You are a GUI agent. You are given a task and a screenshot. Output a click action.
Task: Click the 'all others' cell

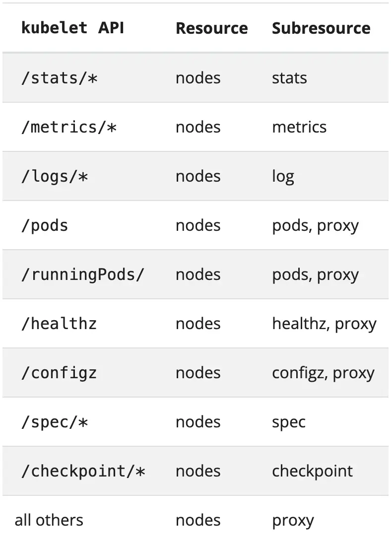[49, 520]
